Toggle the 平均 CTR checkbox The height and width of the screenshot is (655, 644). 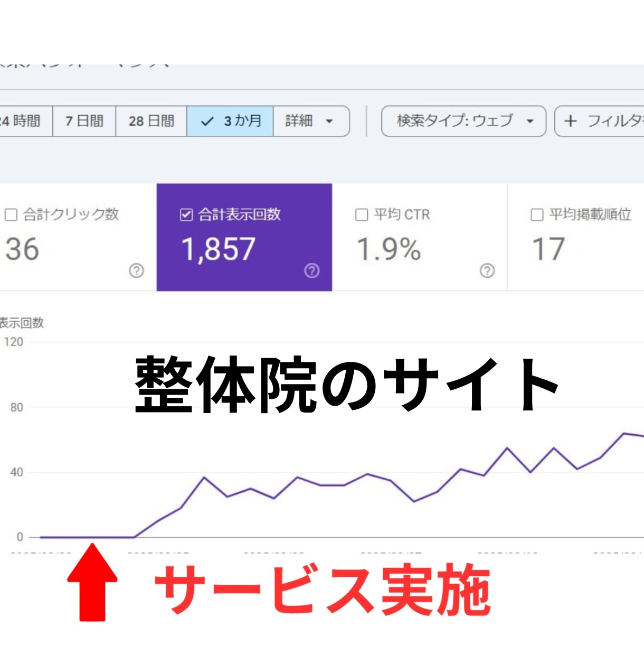point(362,214)
